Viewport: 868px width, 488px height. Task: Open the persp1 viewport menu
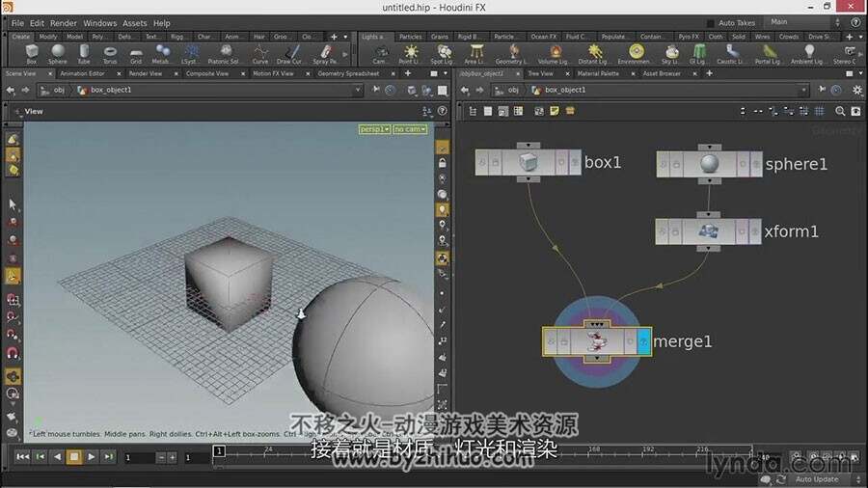click(374, 129)
